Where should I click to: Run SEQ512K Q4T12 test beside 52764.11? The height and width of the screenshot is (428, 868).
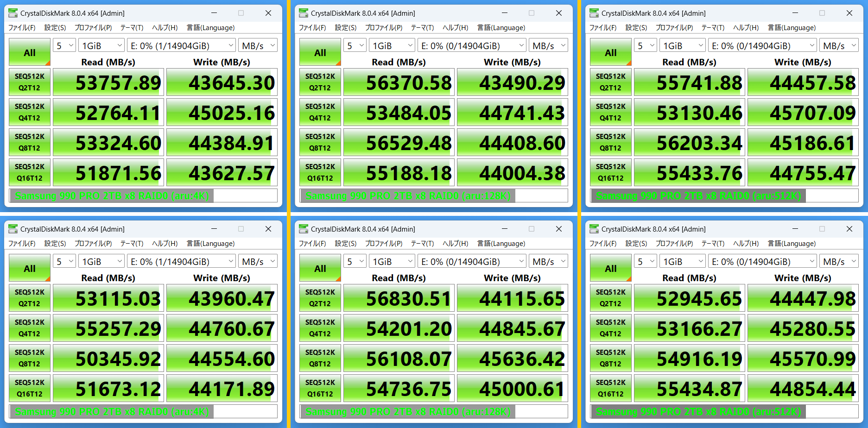pos(30,112)
